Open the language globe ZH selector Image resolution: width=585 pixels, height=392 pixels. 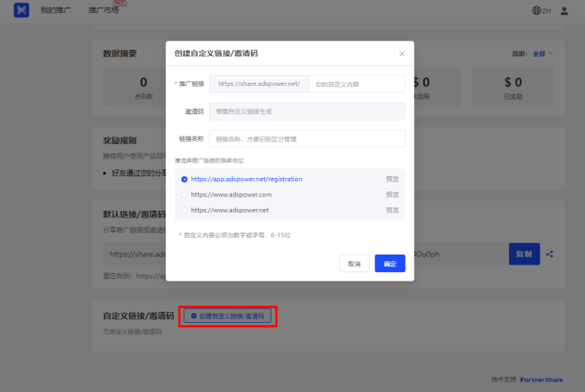pos(541,10)
